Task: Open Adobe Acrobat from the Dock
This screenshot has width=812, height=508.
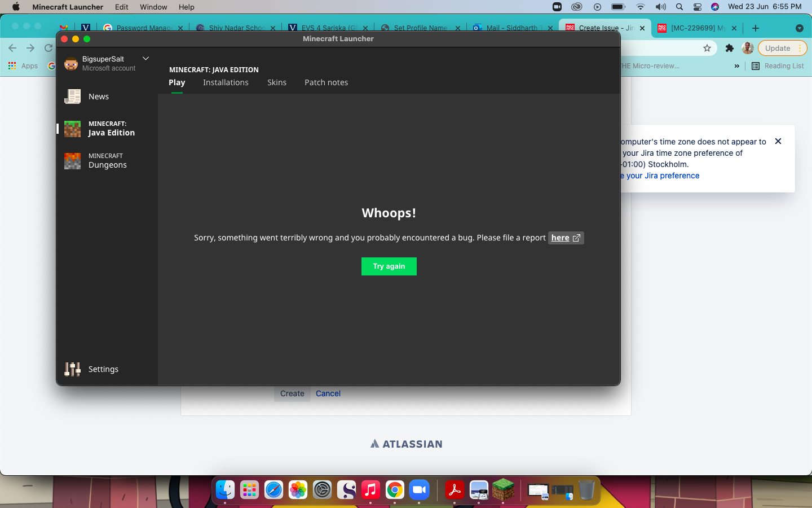Action: coord(454,489)
